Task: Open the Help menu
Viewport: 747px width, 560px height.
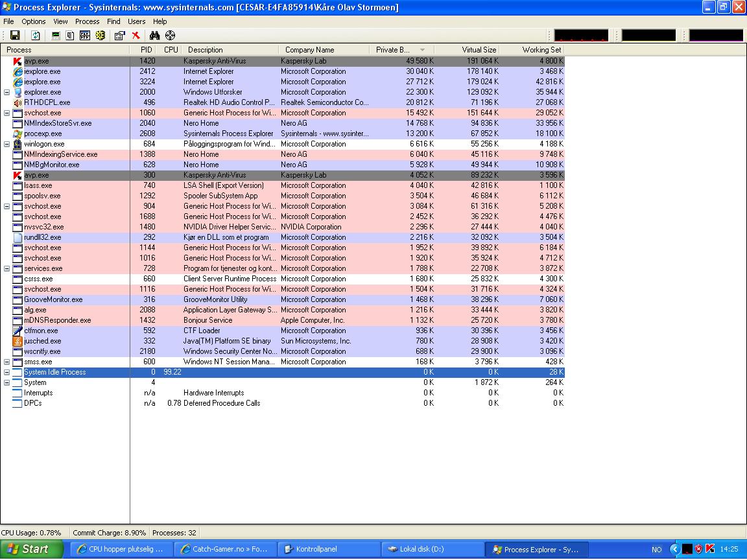Action: 160,21
